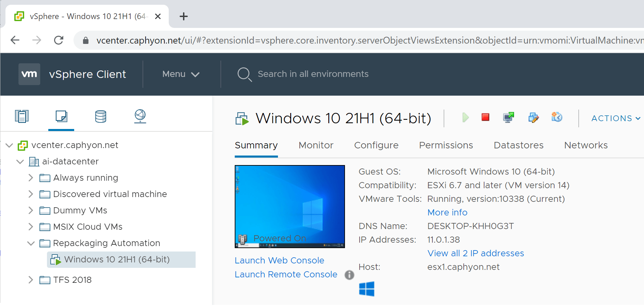Expand the Always running folder
This screenshot has width=644, height=308.
[x=31, y=178]
